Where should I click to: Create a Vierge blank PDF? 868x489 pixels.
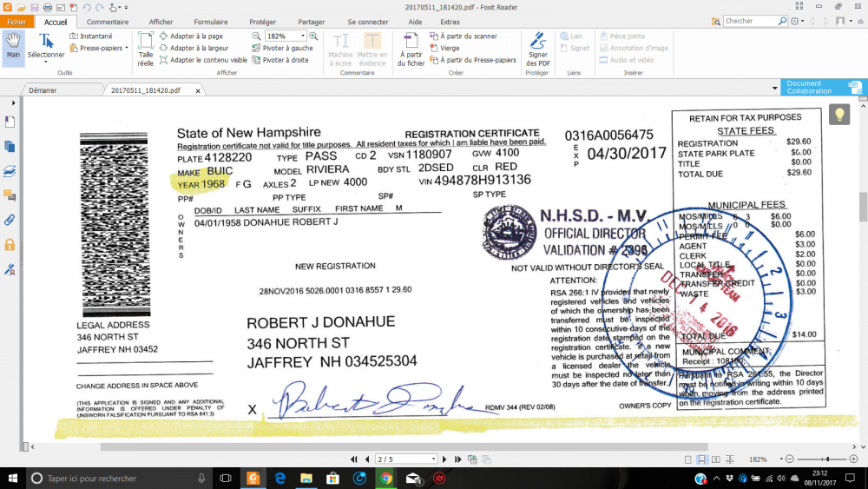click(x=444, y=48)
